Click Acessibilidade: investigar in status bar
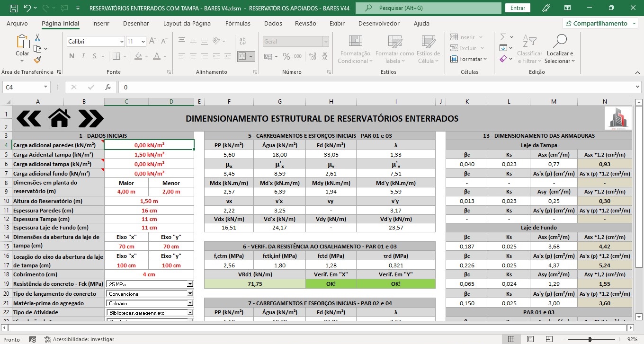This screenshot has width=644, height=344. (79, 339)
